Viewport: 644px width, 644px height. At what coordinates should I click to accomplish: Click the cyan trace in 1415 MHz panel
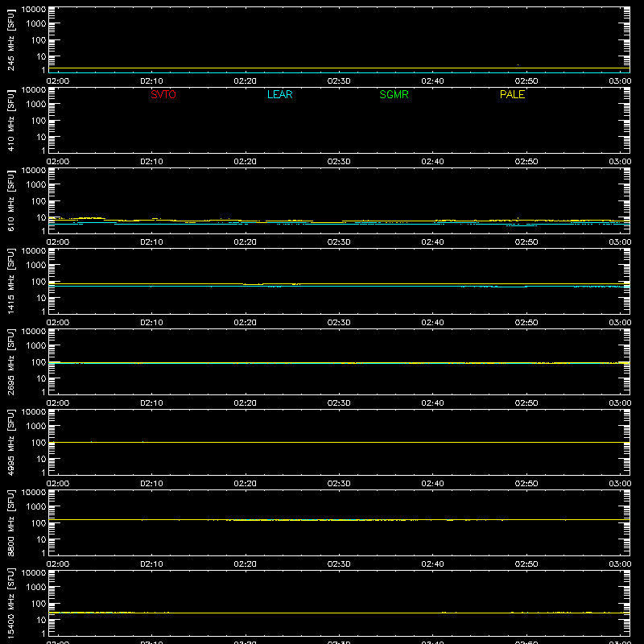339,286
